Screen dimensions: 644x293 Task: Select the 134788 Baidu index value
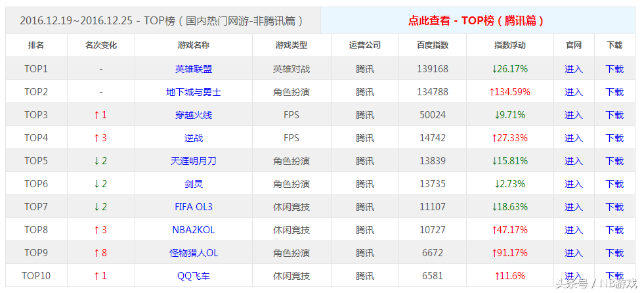click(433, 92)
